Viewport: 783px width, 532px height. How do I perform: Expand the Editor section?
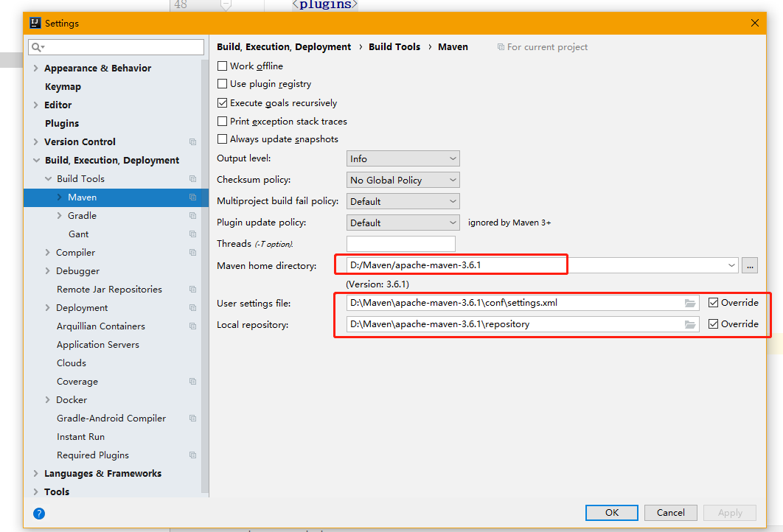(35, 105)
